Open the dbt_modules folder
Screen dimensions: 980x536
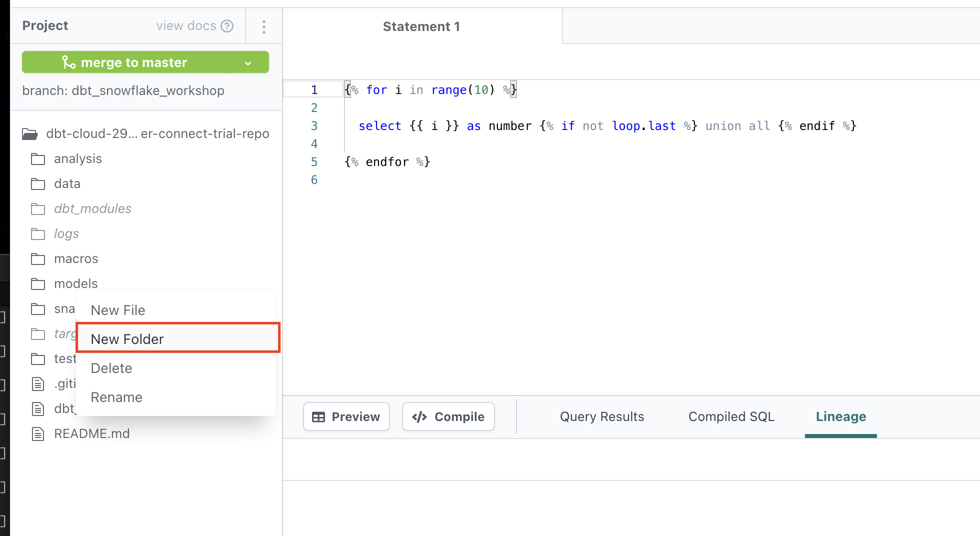click(x=92, y=208)
